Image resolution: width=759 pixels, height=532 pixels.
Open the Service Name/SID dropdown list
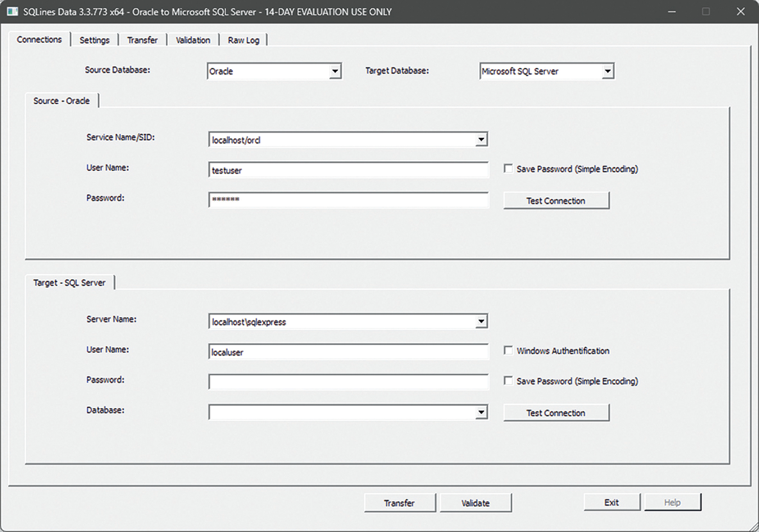(x=481, y=140)
